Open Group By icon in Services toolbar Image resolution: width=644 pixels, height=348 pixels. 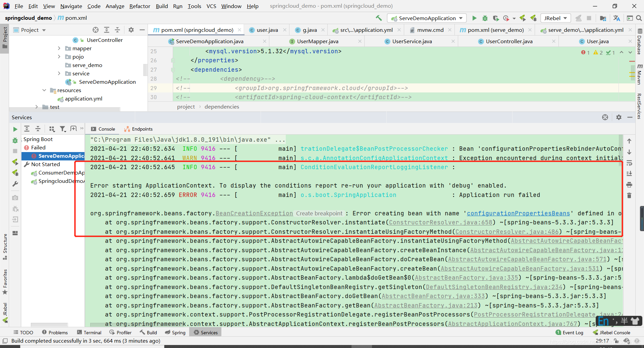(x=52, y=129)
